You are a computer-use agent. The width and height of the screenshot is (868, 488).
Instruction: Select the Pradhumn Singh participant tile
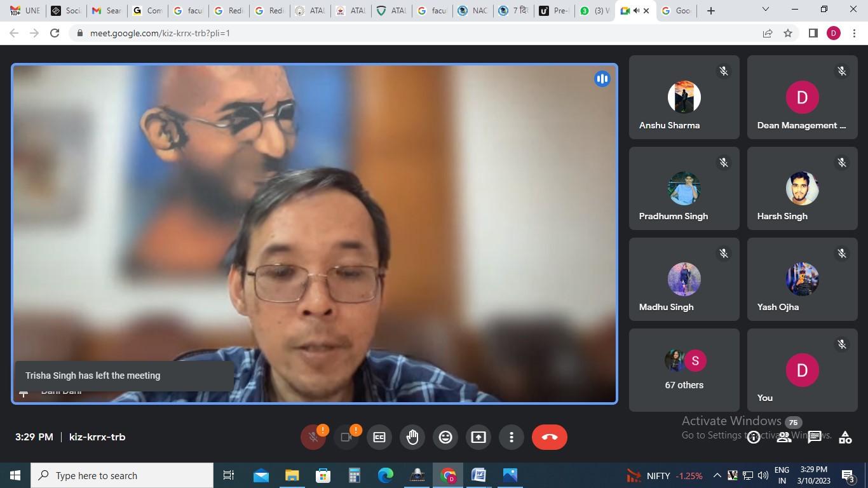684,188
